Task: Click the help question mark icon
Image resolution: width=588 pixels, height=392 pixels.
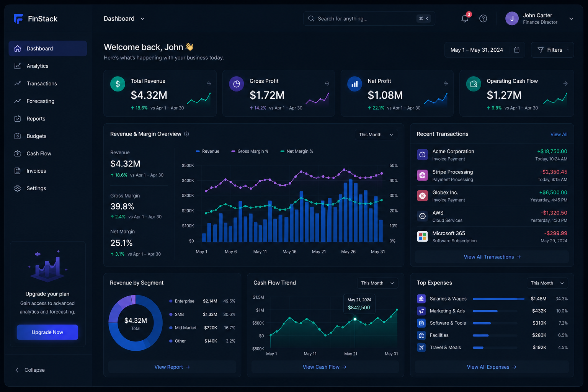Action: [483, 18]
